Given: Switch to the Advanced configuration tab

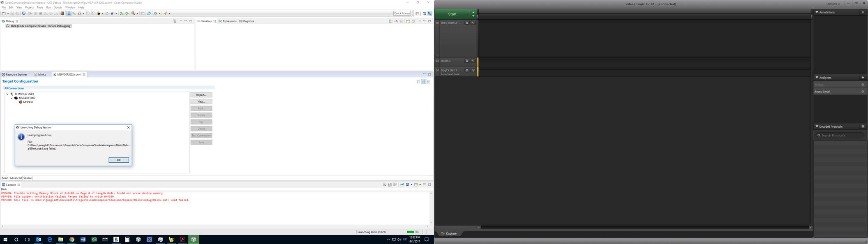Looking at the screenshot, I should point(16,178).
